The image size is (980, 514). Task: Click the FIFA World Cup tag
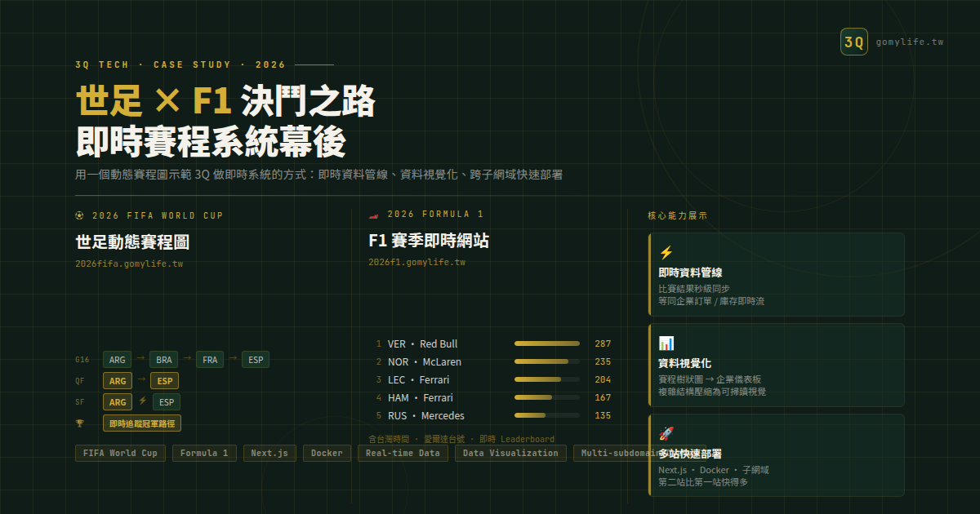tap(120, 453)
